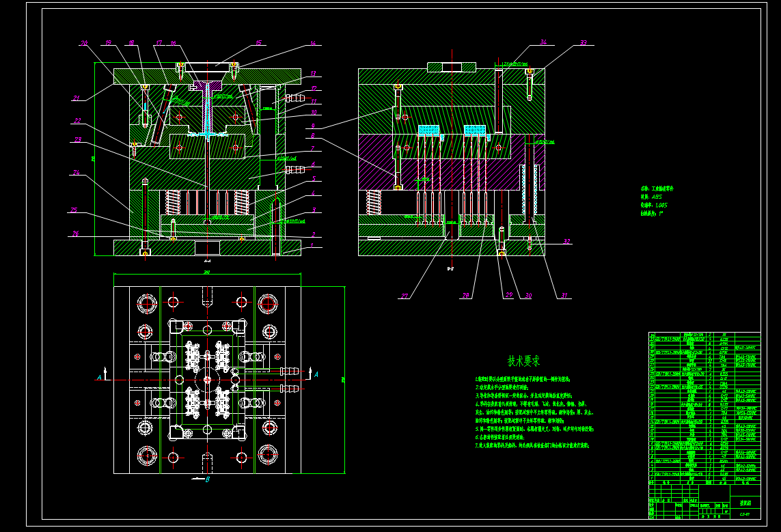
Task: Pick part callout number 22
Action: tap(77, 120)
